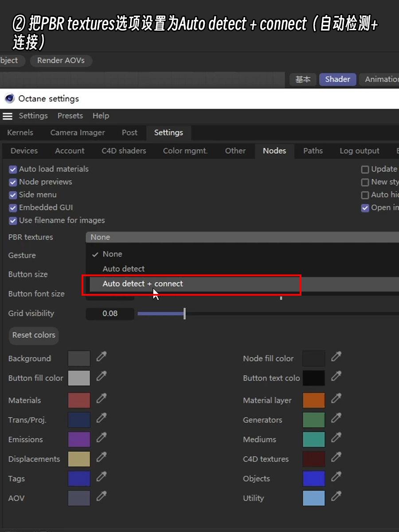Open the Devices sub-tab
The width and height of the screenshot is (399, 532).
click(24, 151)
